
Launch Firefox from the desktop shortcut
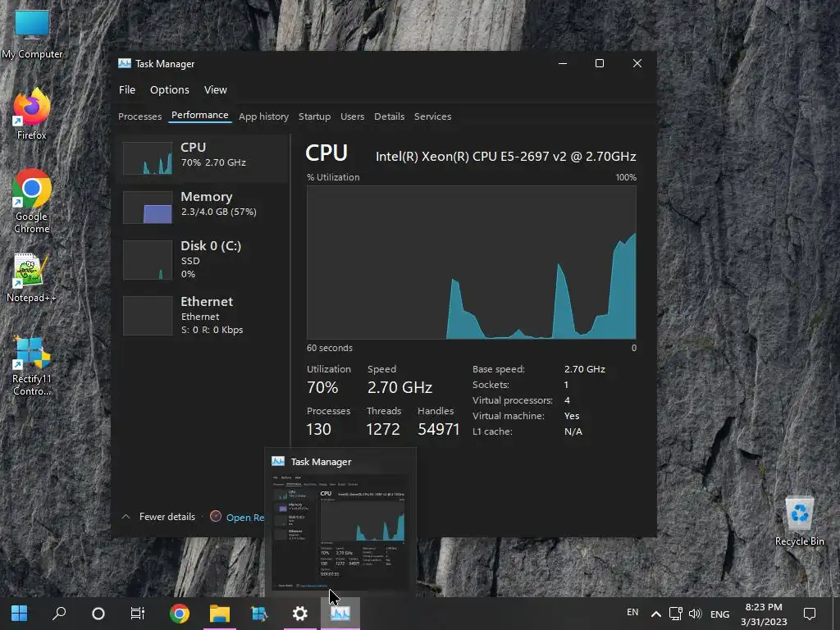coord(32,114)
